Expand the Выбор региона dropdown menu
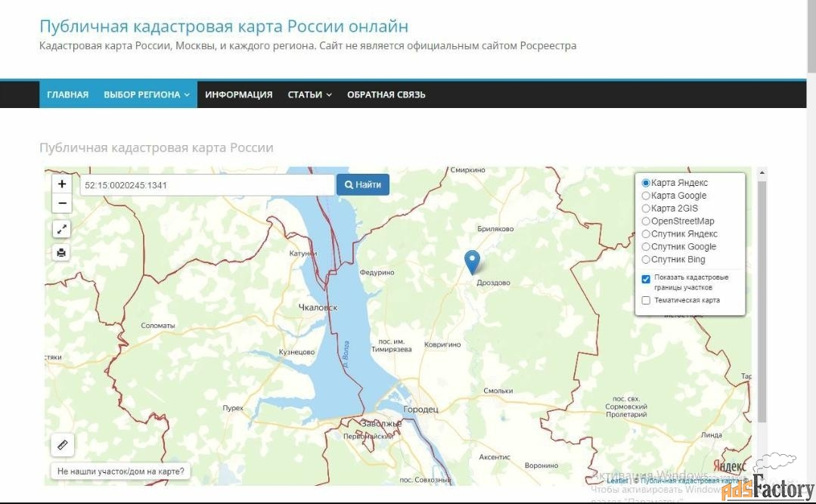The image size is (816, 504). coord(147,94)
